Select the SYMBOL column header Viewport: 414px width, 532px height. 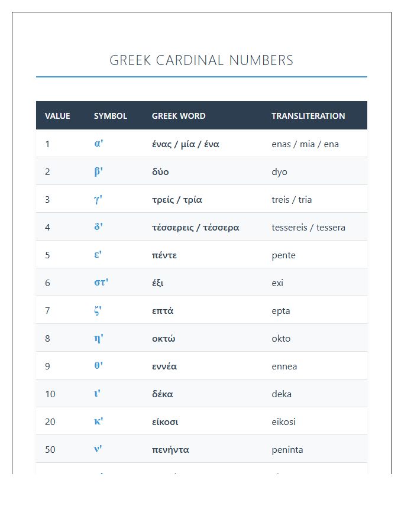coord(110,116)
